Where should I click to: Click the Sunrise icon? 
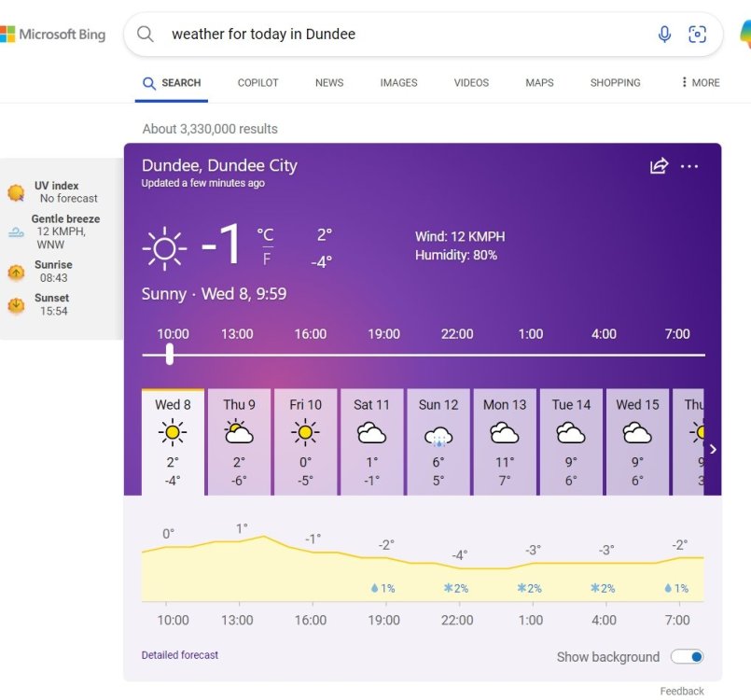[16, 273]
